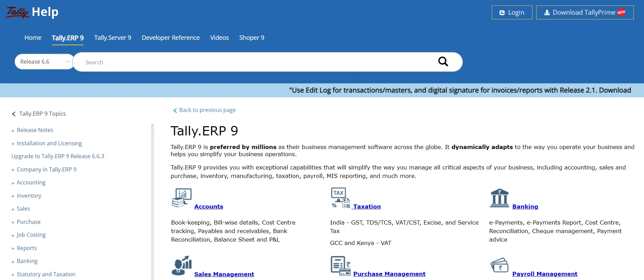The width and height of the screenshot is (644, 280).
Task: Expand the Purchase topic in sidebar
Action: 13,223
